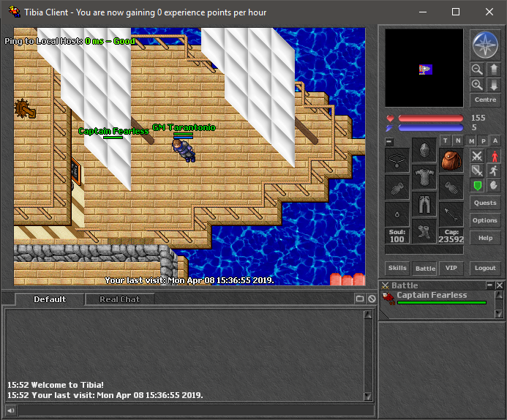Open the Help window
Viewport: 507px width, 420px height.
(485, 238)
